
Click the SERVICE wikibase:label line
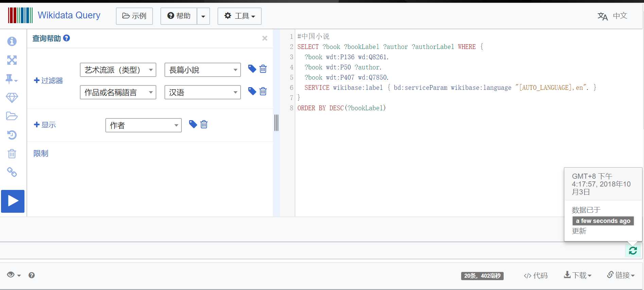450,87
